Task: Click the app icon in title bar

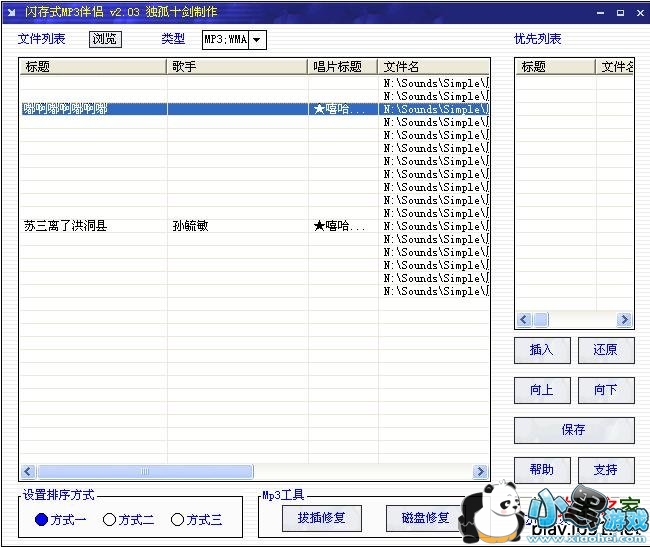Action: point(12,12)
